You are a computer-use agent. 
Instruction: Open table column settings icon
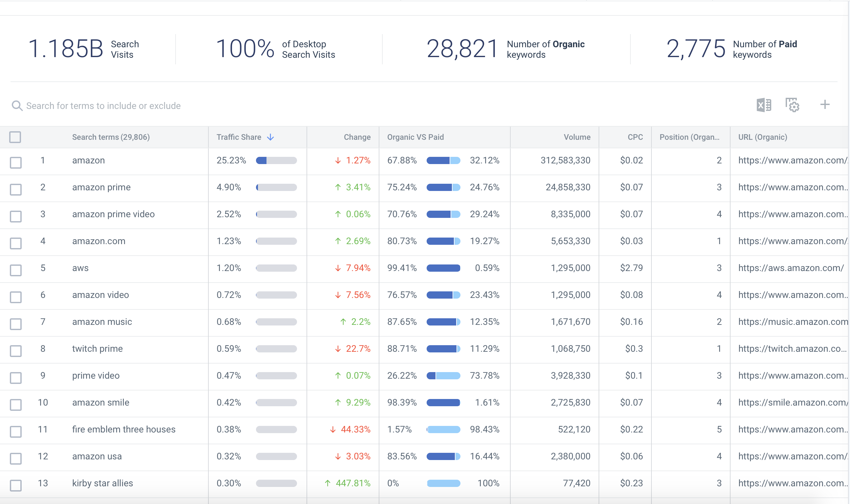coord(792,105)
